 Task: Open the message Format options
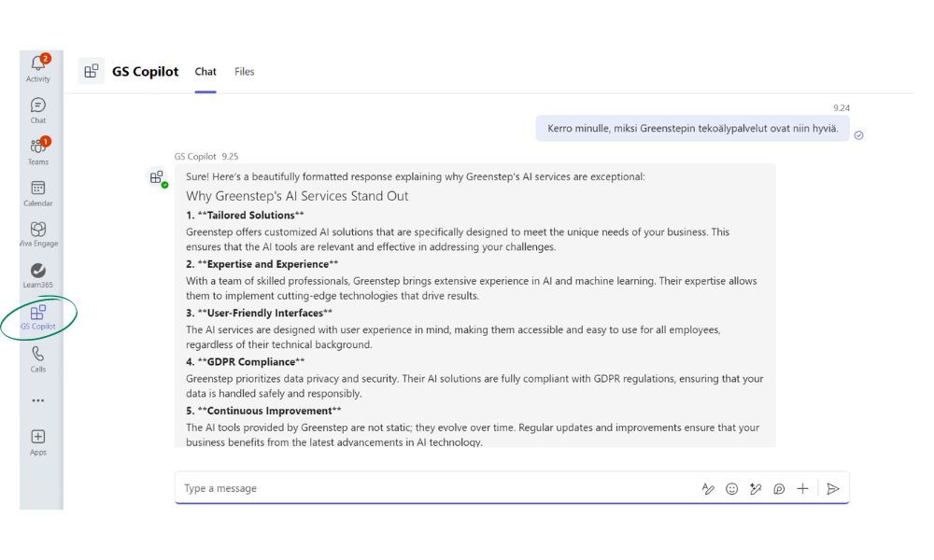[708, 488]
